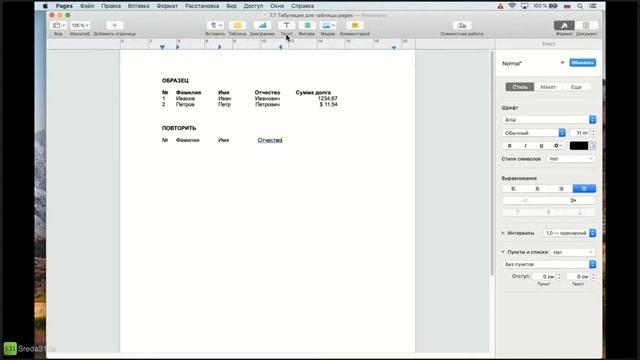This screenshot has width=640, height=360.
Task: Click the word ПОВТОРИТЬ in the document
Action: 179,128
